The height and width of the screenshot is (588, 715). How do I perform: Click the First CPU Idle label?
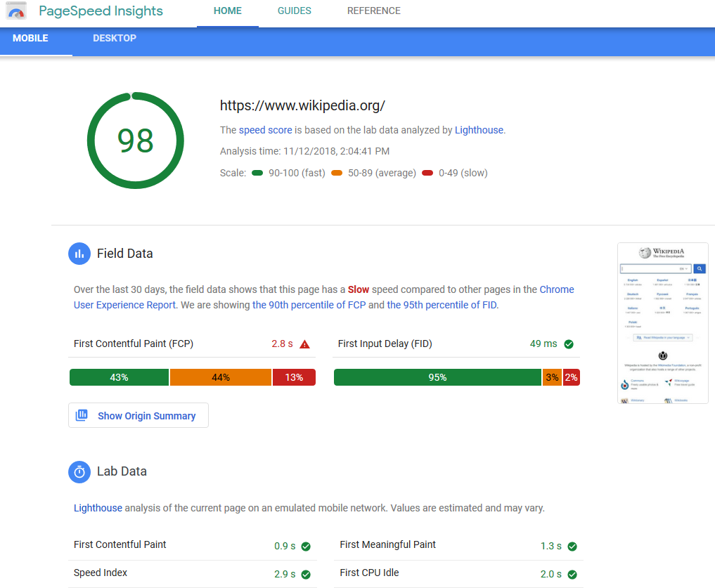(x=369, y=573)
